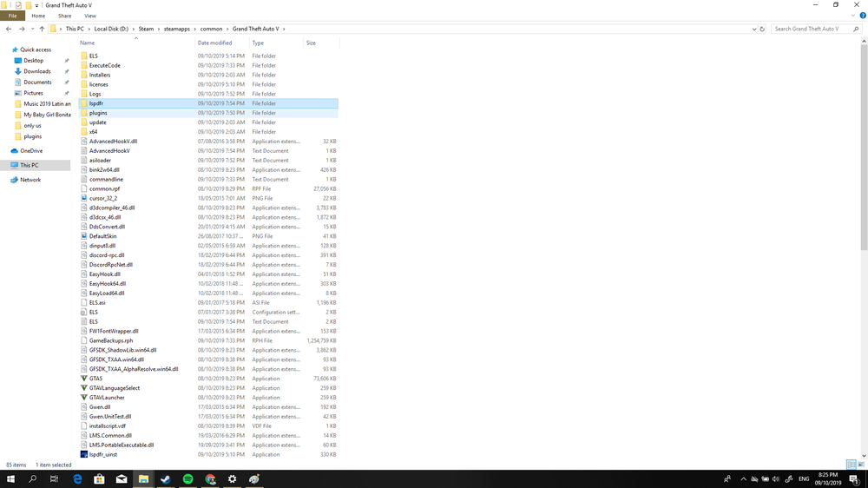Open Microsoft Edge from the taskbar

(77, 479)
